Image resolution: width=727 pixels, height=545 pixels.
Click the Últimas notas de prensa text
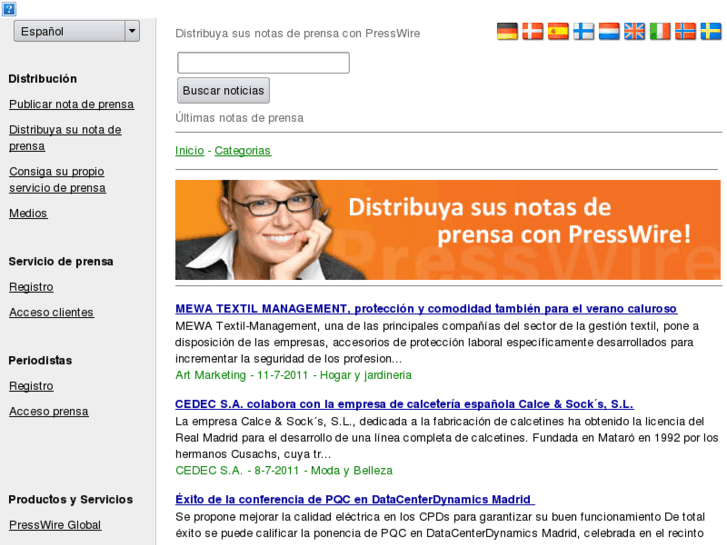(x=239, y=118)
